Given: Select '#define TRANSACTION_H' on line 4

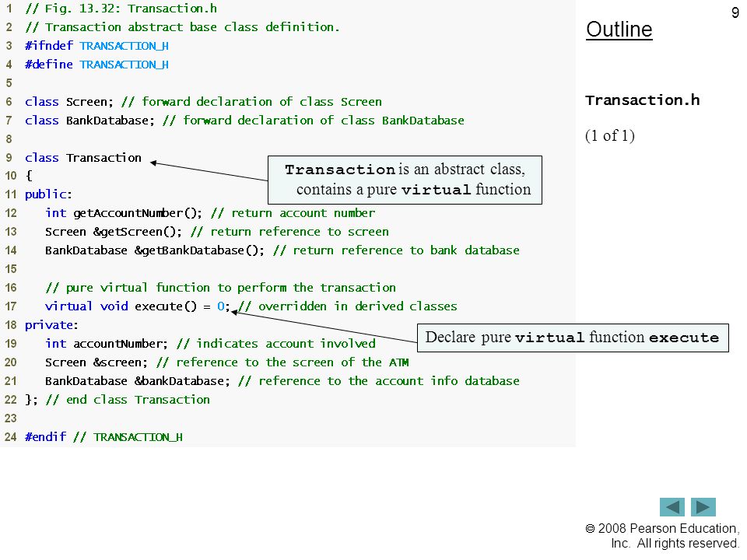Looking at the screenshot, I should click(96, 65).
